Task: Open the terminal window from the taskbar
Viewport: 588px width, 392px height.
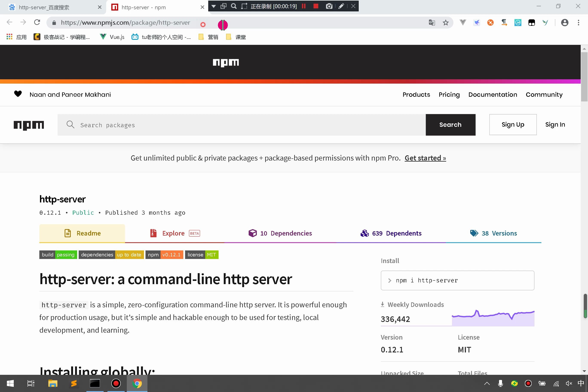Action: (95, 383)
